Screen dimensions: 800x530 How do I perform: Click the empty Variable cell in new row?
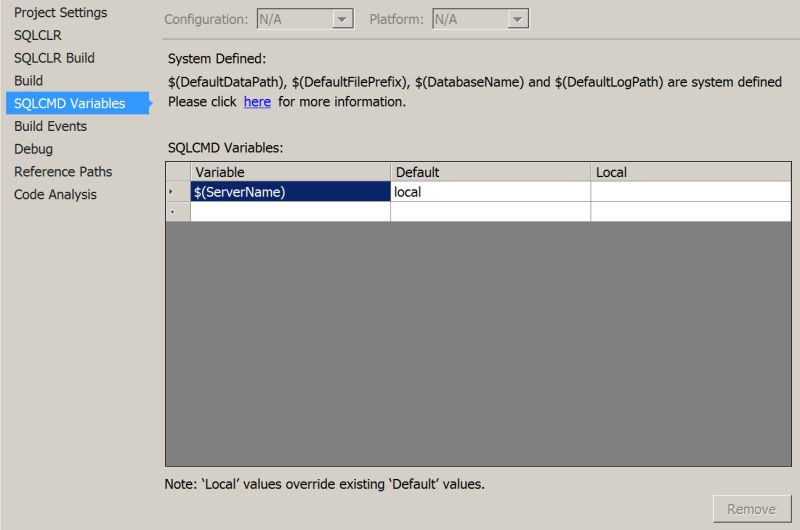(290, 212)
